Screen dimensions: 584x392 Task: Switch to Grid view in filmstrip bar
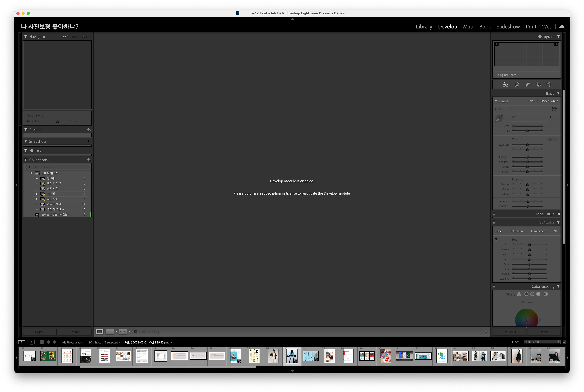(42, 342)
